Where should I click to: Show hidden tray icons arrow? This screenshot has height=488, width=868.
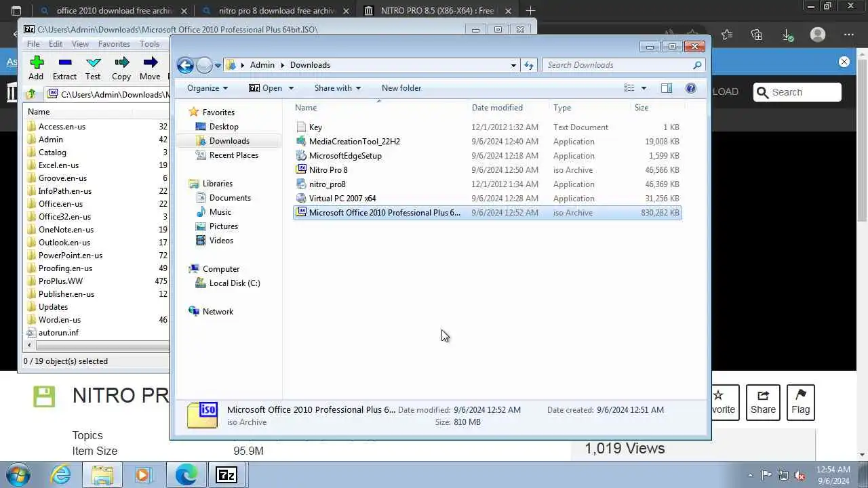point(750,475)
